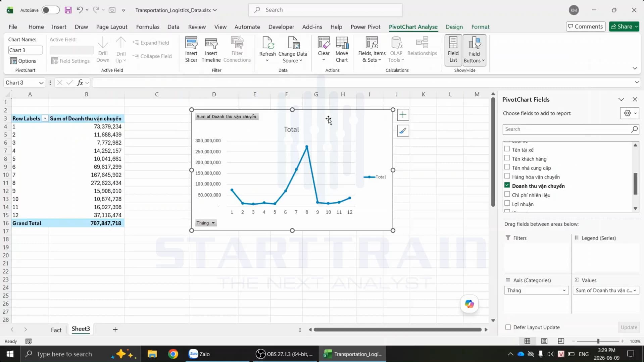Screen dimensions: 644x362
Task: Click the Refresh data icon
Action: [267, 50]
